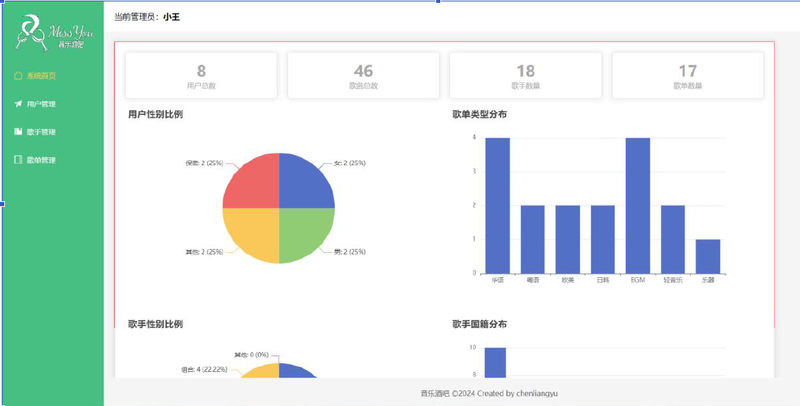The image size is (800, 406).
Task: Click the footer text 音乐酒吧 ©2024 Created by chenliangyu
Action: click(x=489, y=393)
